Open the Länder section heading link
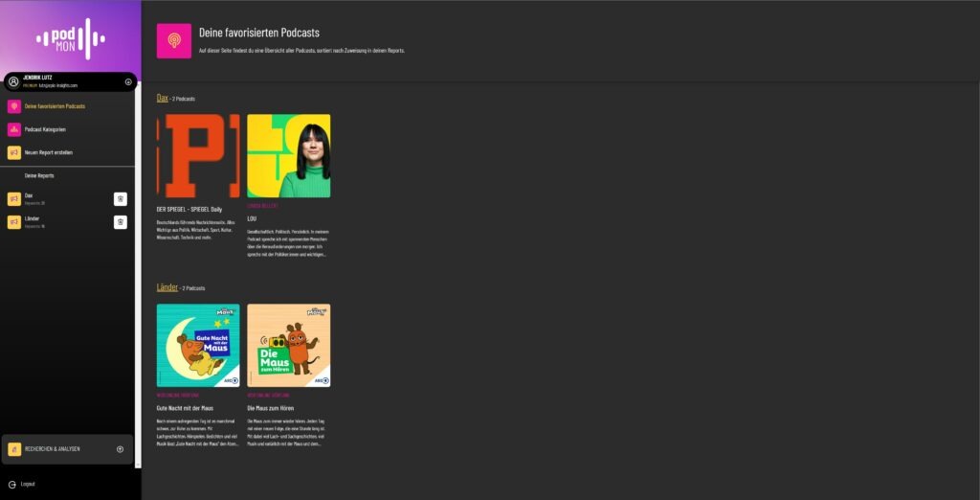The width and height of the screenshot is (980, 500). coord(167,287)
